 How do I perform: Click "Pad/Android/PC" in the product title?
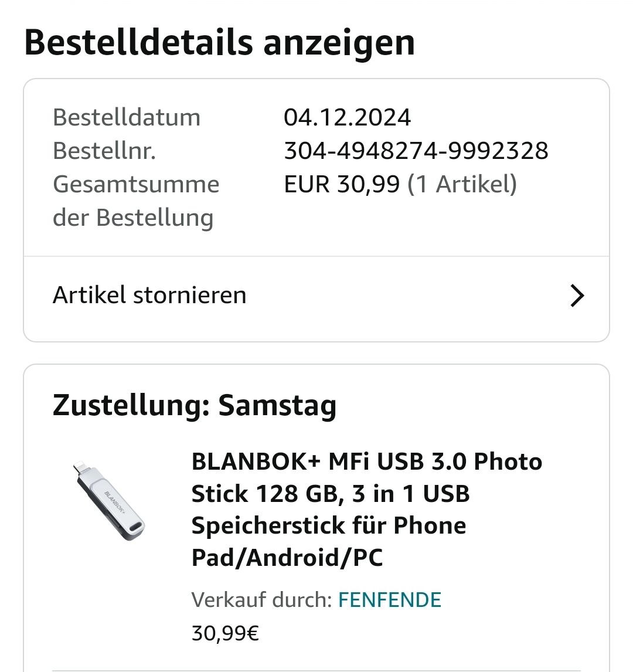[x=287, y=558]
